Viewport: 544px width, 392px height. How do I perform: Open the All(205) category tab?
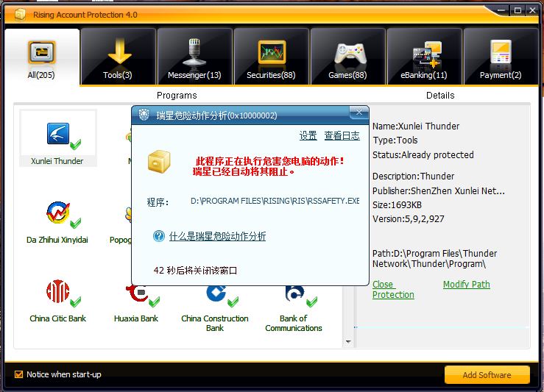(x=42, y=57)
